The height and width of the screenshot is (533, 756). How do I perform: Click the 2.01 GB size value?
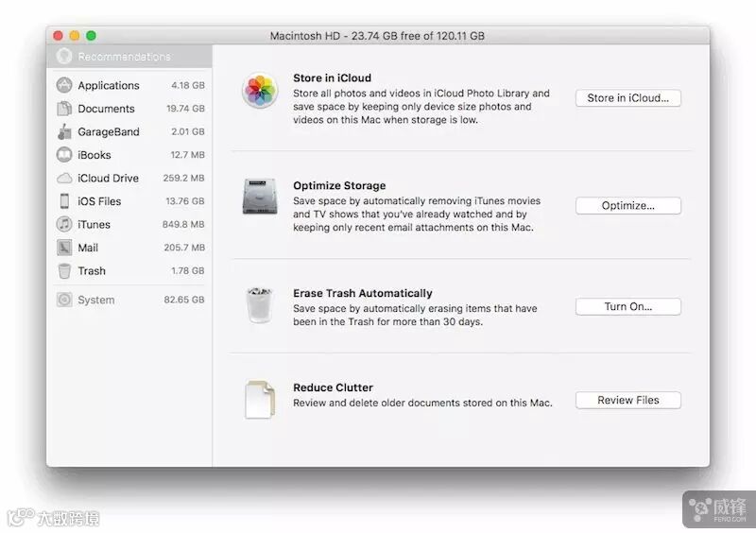pyautogui.click(x=187, y=131)
